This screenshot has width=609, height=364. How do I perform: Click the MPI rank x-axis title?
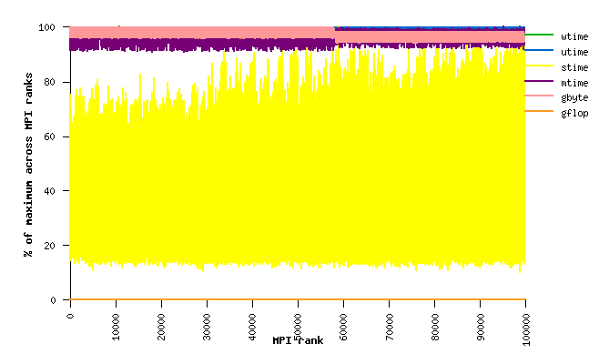pyautogui.click(x=298, y=340)
